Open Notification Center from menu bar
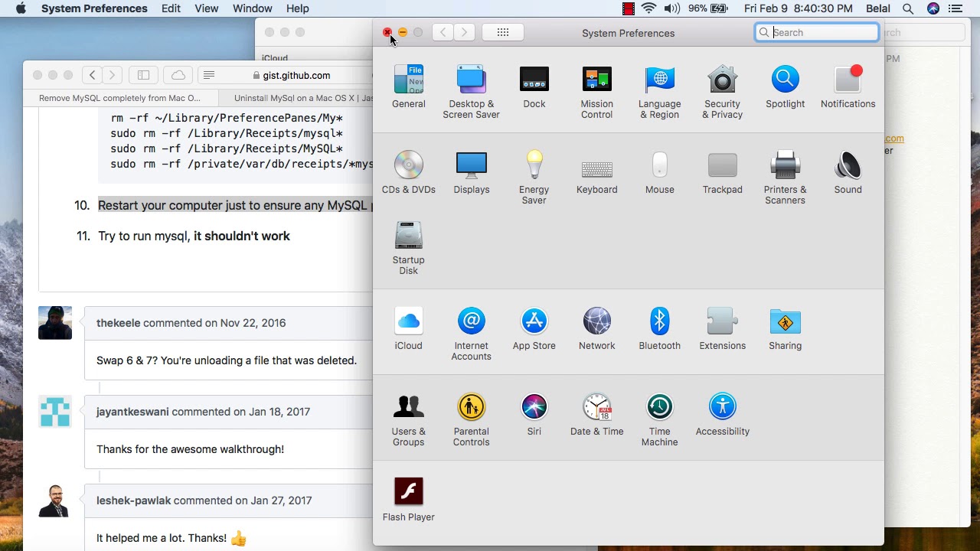980x551 pixels. (x=955, y=8)
